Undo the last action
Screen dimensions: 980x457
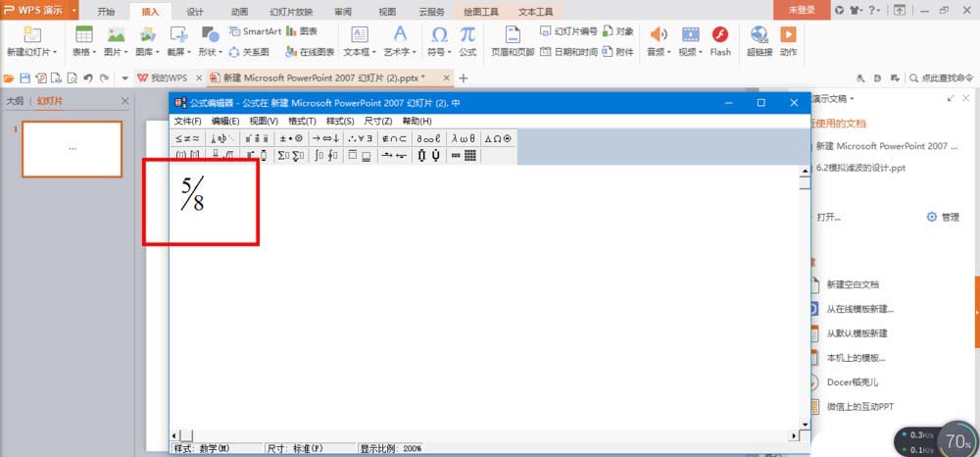[87, 78]
